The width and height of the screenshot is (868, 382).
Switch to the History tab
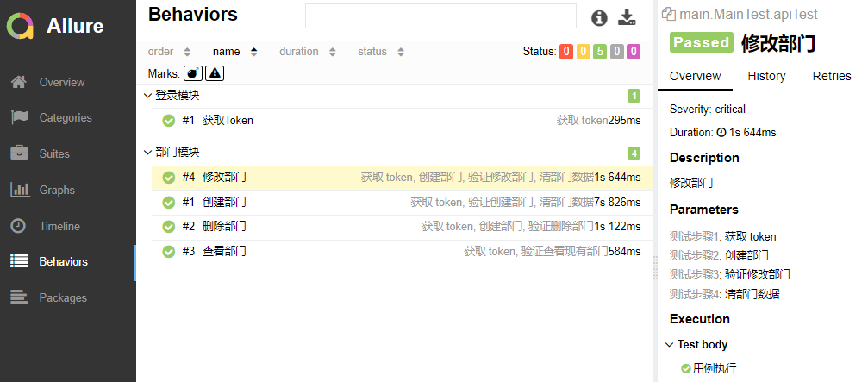click(766, 76)
